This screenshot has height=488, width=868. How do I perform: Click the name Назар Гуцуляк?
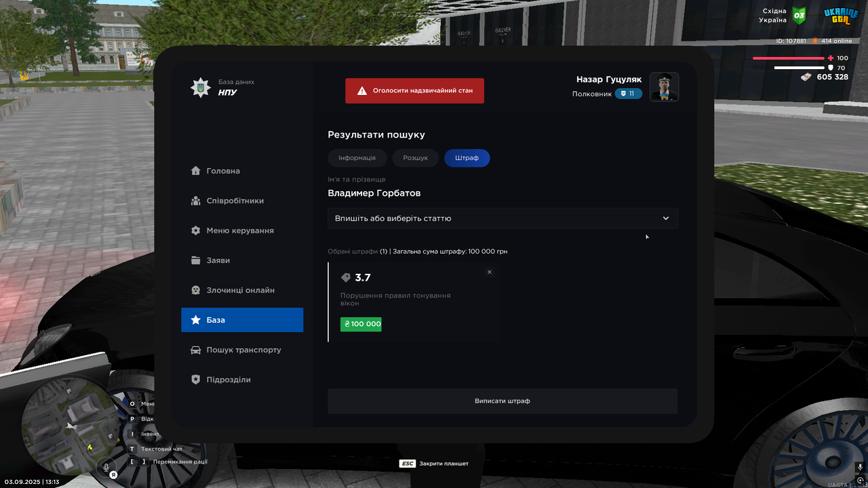click(x=609, y=79)
